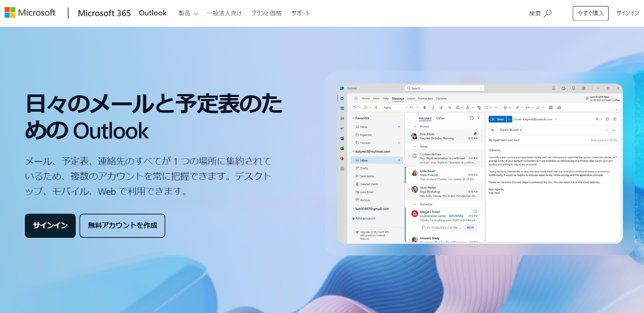
Task: Open the Calendar icon in Outlook's left rail
Action: [x=342, y=109]
